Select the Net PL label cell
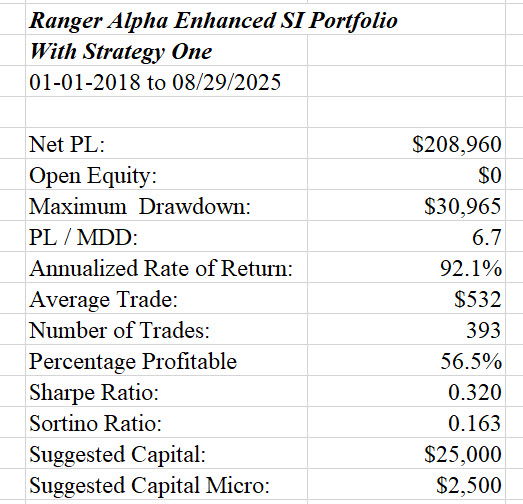Viewport: 523px width, 504px height. (166, 143)
